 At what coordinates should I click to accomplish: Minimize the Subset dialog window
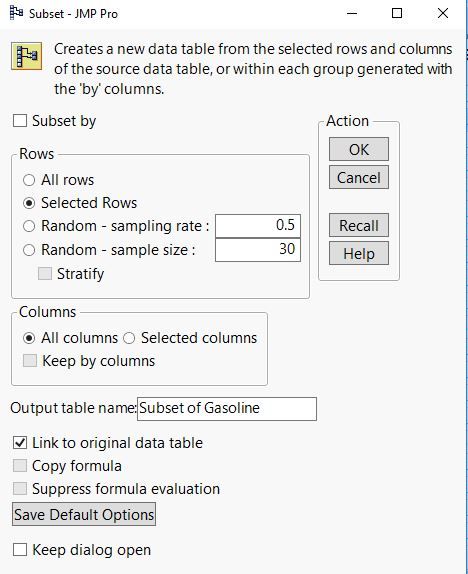click(x=352, y=14)
